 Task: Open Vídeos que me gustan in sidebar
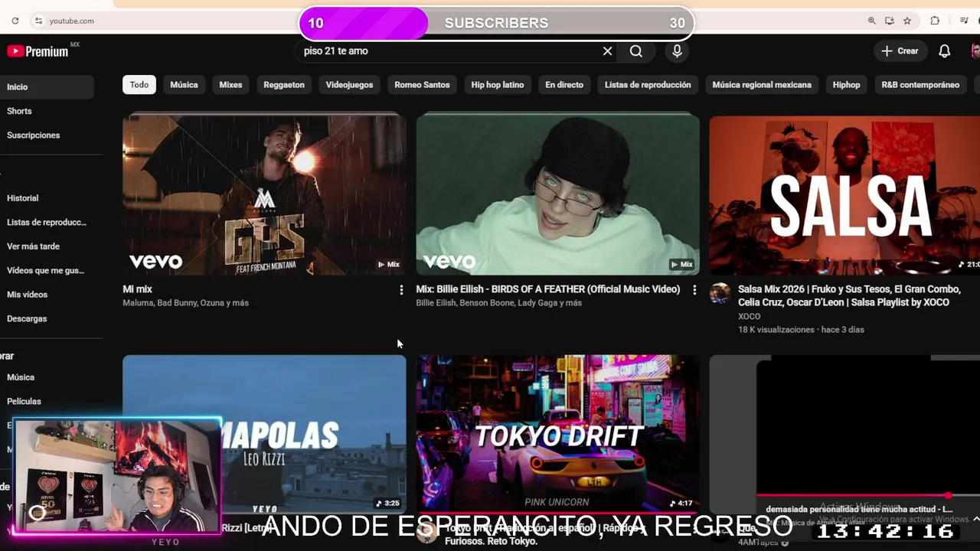(x=47, y=270)
